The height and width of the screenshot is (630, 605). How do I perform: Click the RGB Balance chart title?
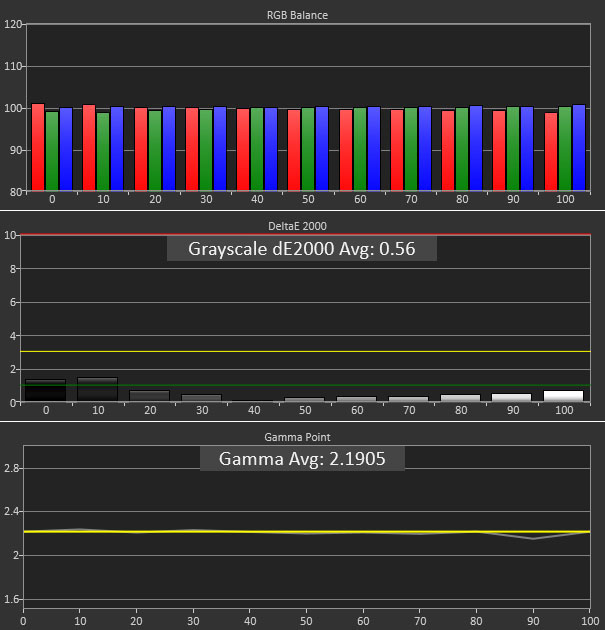click(297, 15)
